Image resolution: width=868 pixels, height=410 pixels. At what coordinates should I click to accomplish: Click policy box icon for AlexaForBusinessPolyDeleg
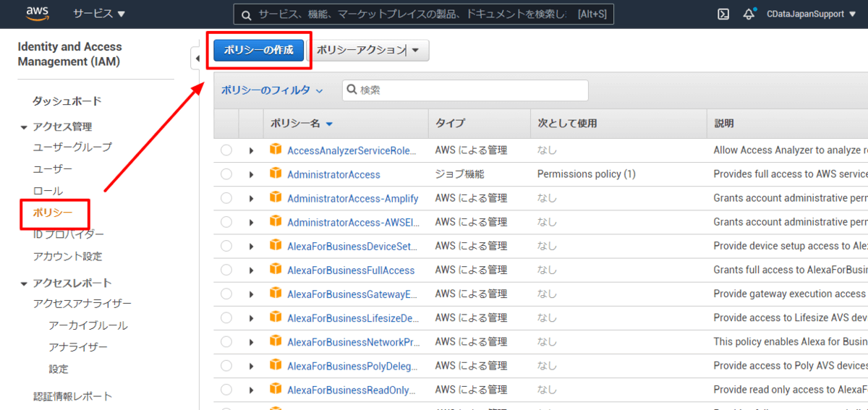(x=275, y=365)
